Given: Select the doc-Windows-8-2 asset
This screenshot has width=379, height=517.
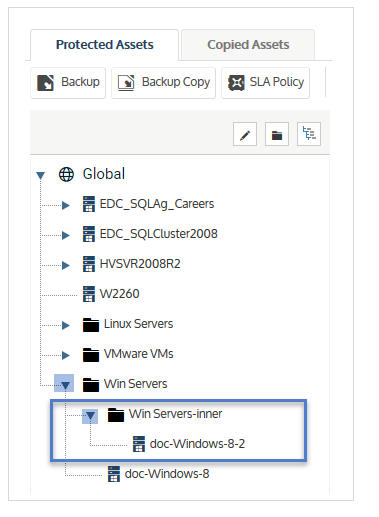Looking at the screenshot, I should pos(197,444).
